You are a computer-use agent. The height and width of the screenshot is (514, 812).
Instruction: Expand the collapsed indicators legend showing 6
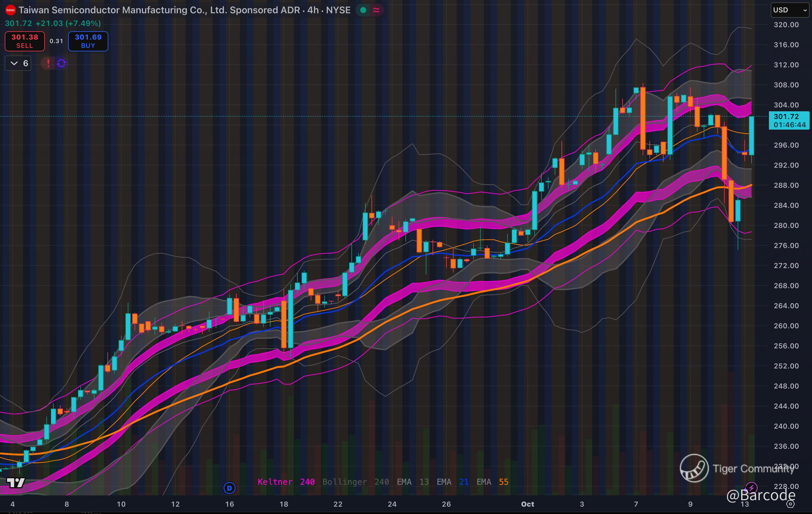[x=18, y=63]
